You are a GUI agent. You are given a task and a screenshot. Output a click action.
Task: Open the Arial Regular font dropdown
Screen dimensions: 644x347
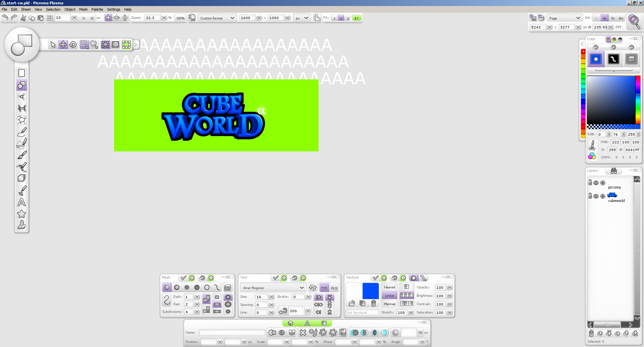[273, 288]
